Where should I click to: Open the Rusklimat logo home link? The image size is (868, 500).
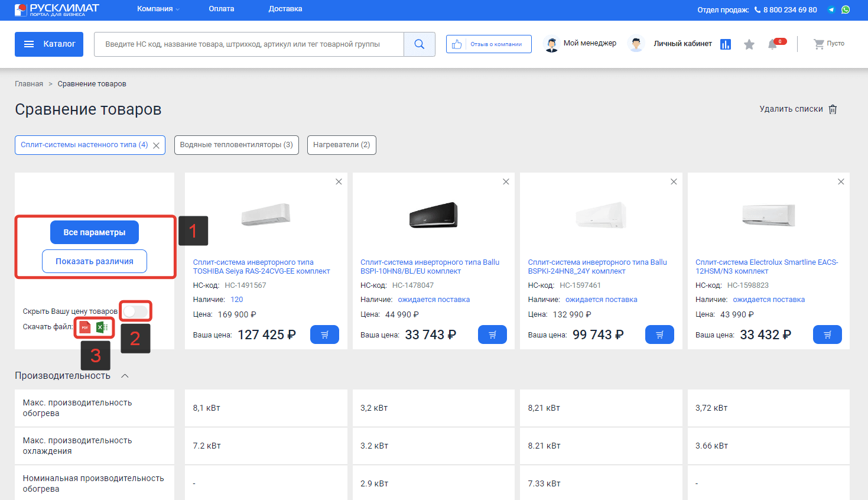point(57,9)
